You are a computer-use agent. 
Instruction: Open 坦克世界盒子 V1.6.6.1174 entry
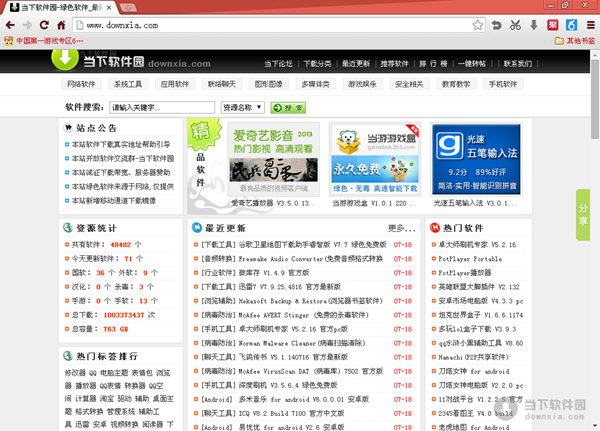tap(481, 315)
